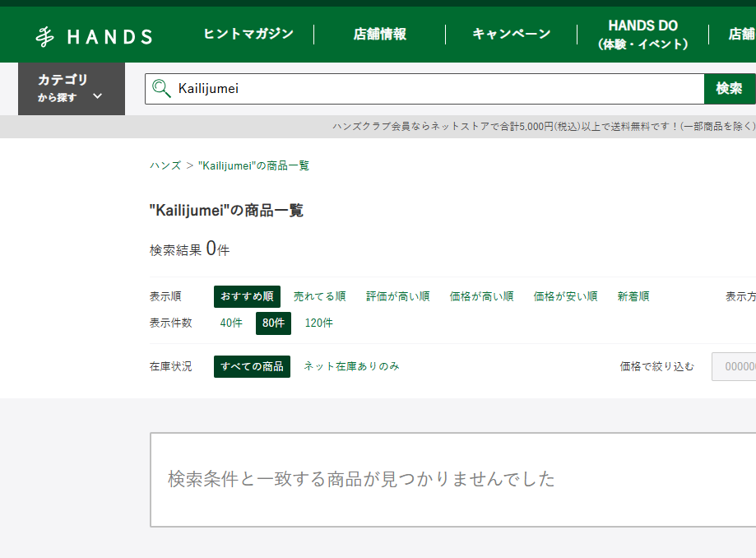Filter by ネット在庫ありのみ
The image size is (756, 558).
pos(351,366)
